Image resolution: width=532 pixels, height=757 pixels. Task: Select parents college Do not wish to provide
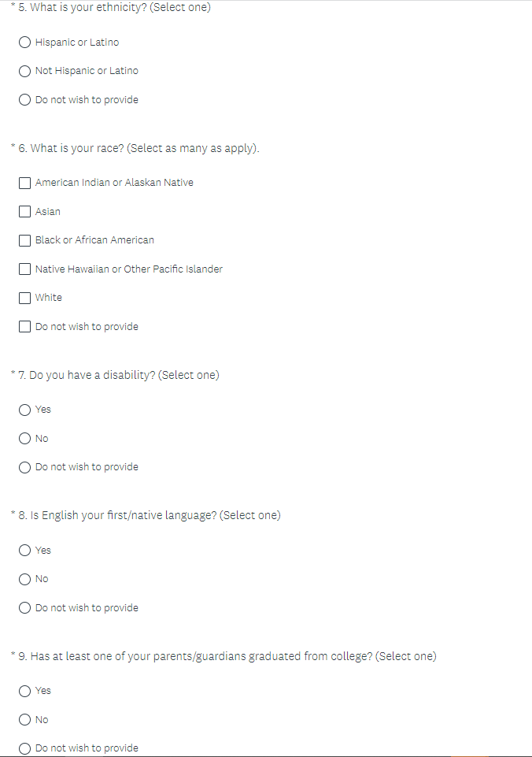pos(25,748)
